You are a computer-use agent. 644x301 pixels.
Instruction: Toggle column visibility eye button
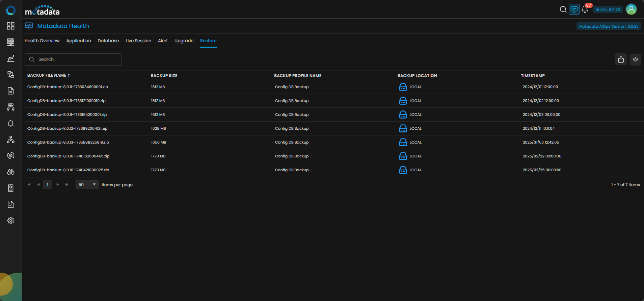pos(636,59)
